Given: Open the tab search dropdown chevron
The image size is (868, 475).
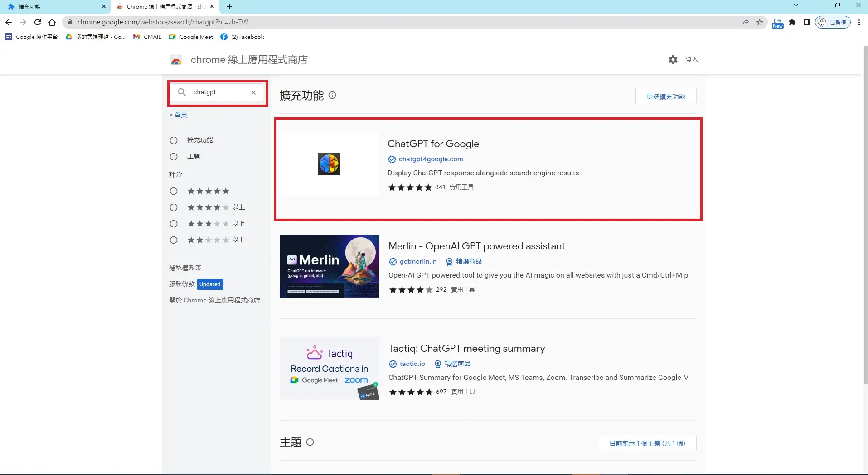Looking at the screenshot, I should point(796,5).
